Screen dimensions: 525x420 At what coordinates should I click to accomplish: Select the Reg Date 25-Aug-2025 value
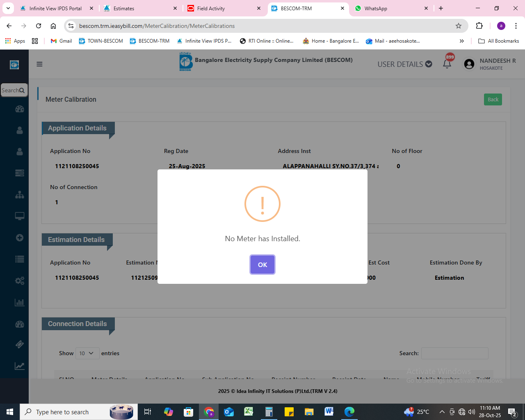click(x=187, y=166)
